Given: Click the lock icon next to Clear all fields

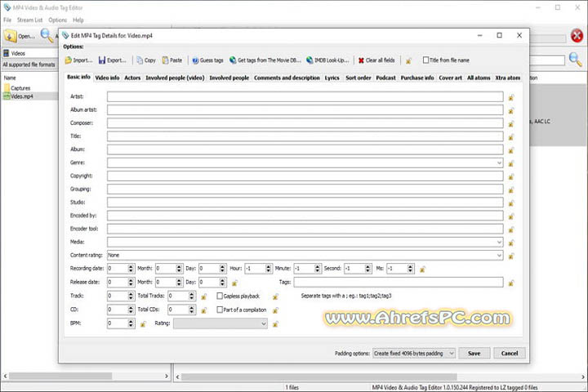Looking at the screenshot, I should point(409,60).
